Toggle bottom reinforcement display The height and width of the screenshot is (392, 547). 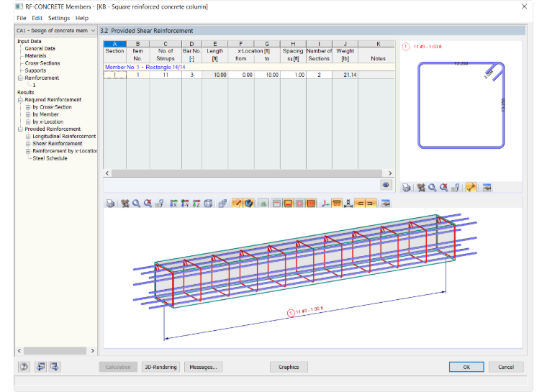pos(288,204)
